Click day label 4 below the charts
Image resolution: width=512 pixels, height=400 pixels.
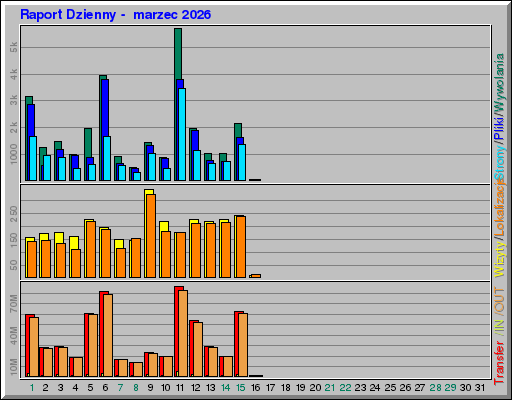pyautogui.click(x=75, y=388)
